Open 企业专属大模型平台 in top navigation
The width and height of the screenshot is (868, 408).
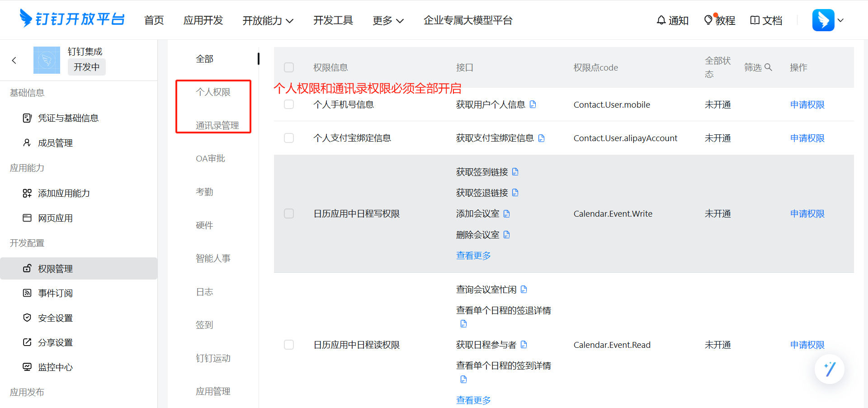click(x=468, y=20)
